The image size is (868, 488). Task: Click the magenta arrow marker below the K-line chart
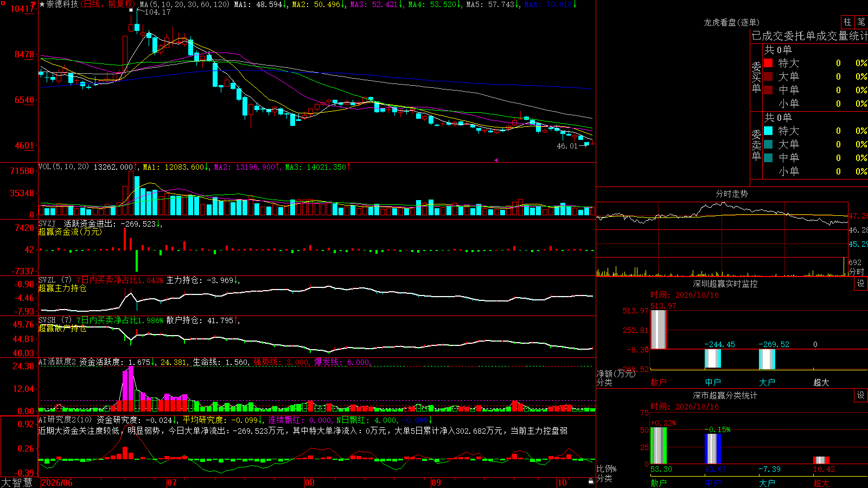[496, 160]
